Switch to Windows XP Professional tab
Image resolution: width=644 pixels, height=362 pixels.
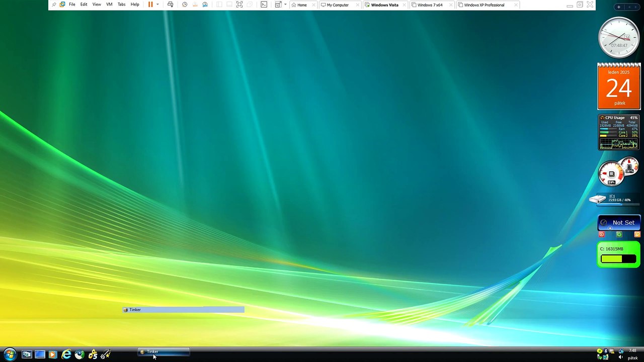coord(484,5)
